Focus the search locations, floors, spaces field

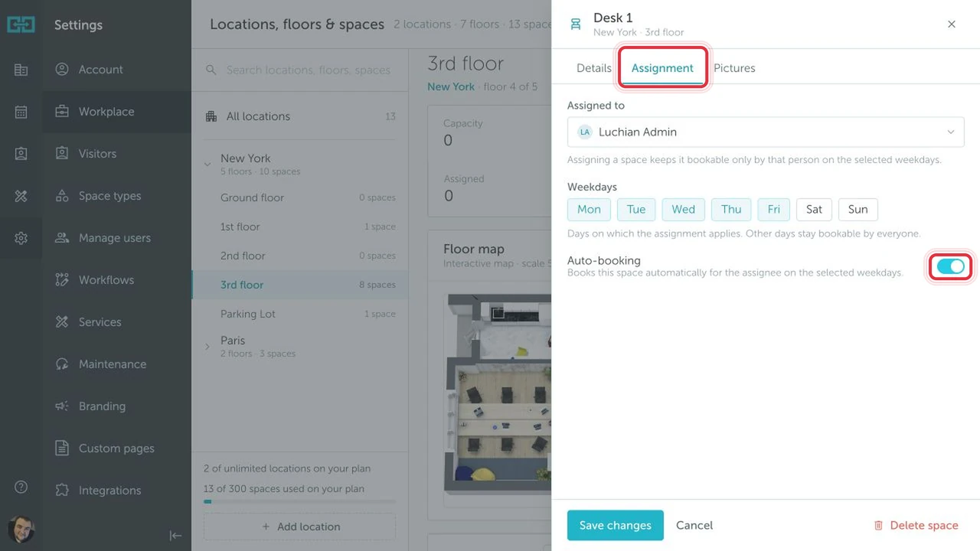point(300,70)
